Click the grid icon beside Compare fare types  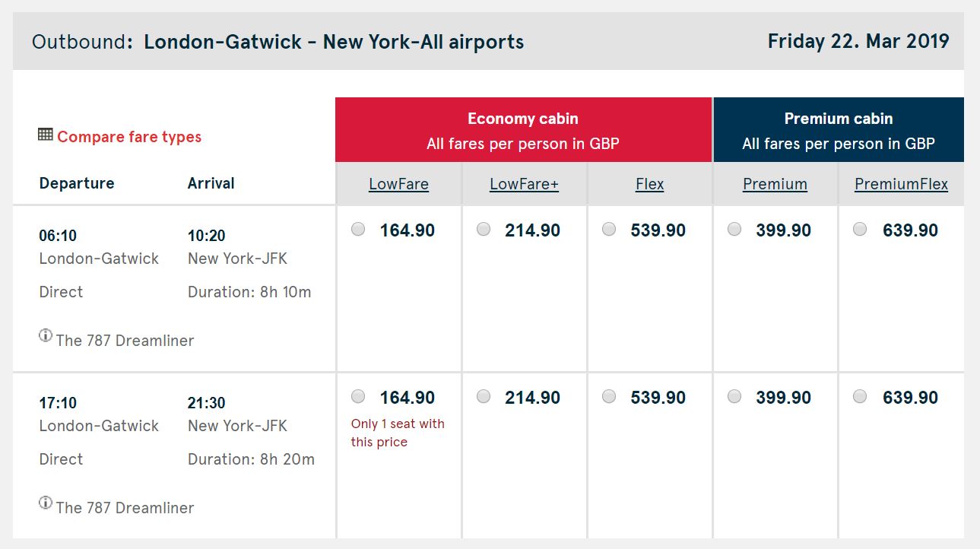46,135
